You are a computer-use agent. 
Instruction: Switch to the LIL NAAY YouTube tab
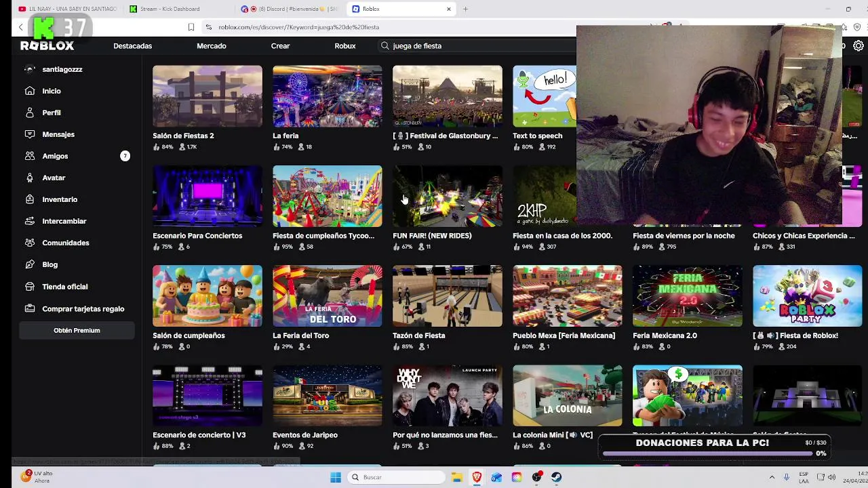(x=68, y=9)
